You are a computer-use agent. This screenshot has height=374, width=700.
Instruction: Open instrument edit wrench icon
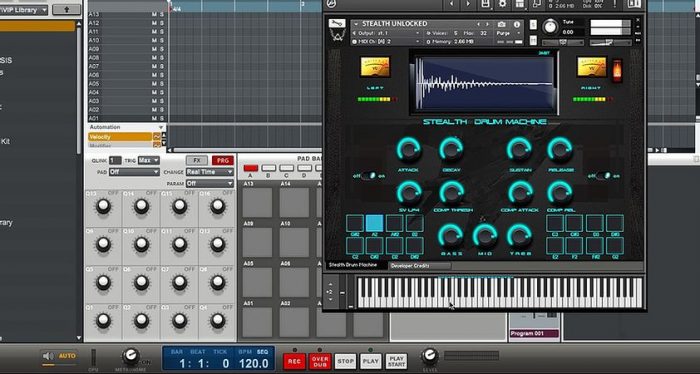[x=337, y=24]
